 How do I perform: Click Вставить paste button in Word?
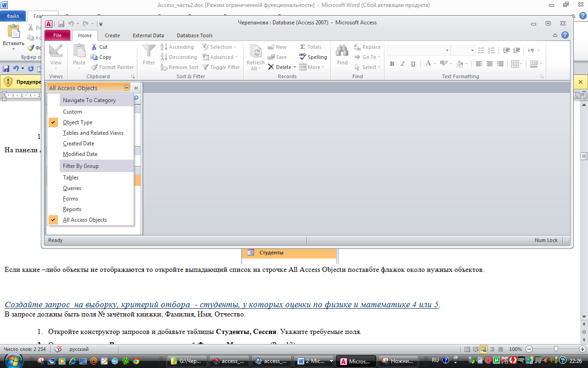(14, 38)
